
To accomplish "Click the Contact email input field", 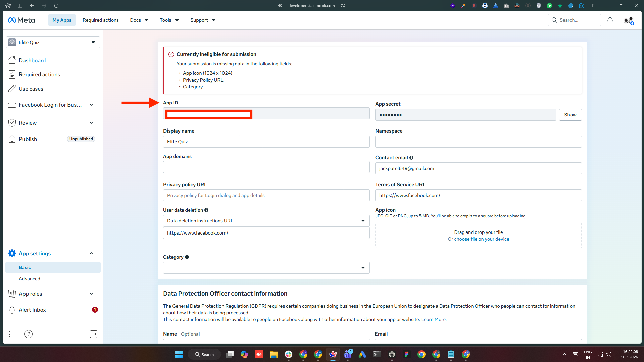I will click(479, 168).
